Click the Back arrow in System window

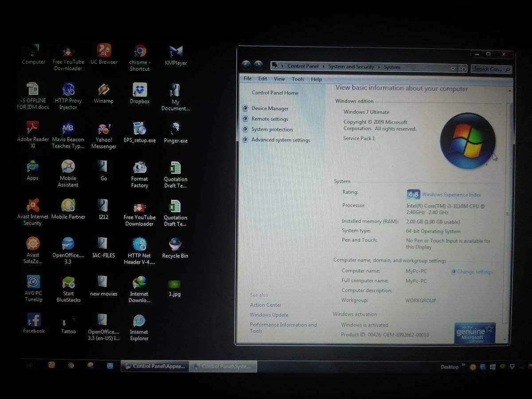point(246,65)
